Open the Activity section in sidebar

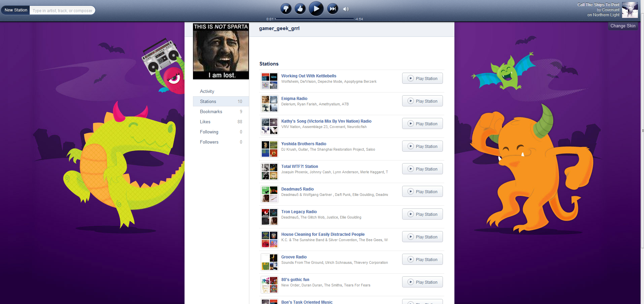pos(207,91)
